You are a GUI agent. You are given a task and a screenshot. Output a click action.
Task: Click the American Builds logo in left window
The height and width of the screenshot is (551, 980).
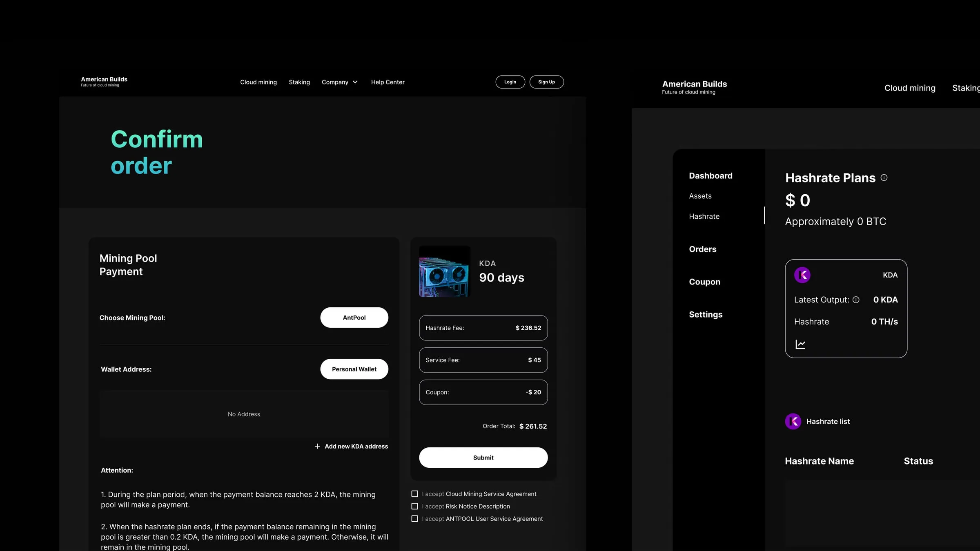(x=104, y=82)
